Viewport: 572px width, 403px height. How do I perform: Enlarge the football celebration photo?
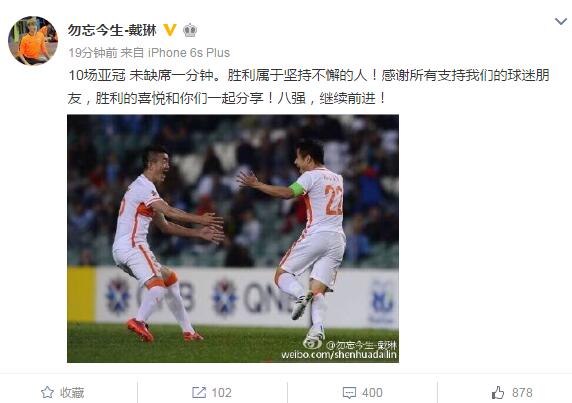pos(233,239)
